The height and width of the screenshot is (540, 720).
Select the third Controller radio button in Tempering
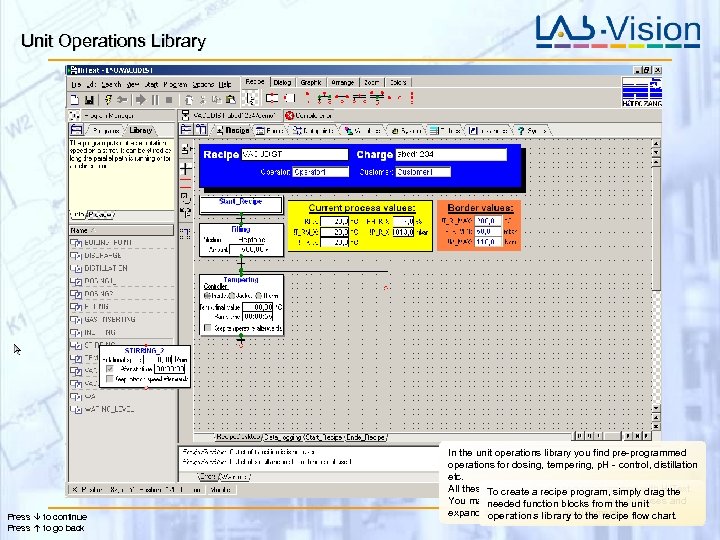pos(259,296)
